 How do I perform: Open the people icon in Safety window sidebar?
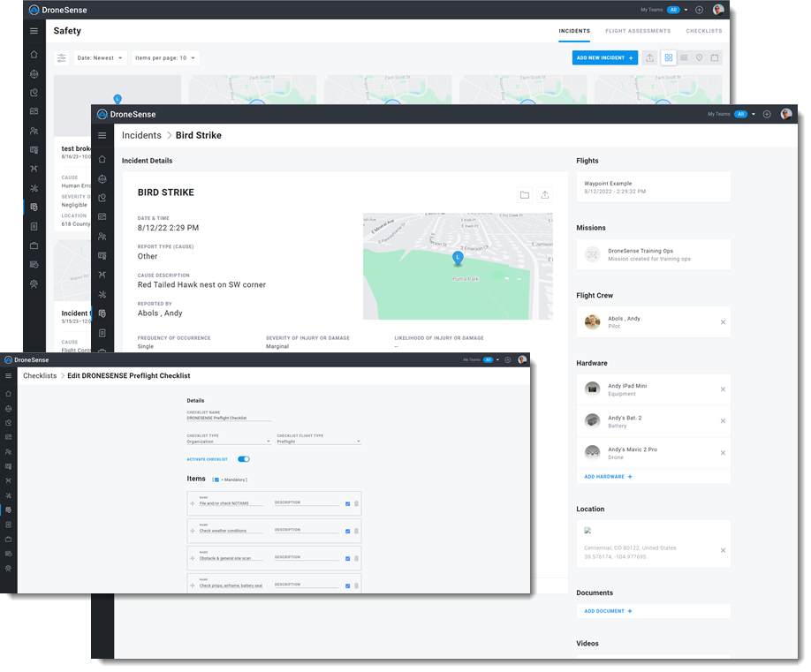(x=34, y=131)
